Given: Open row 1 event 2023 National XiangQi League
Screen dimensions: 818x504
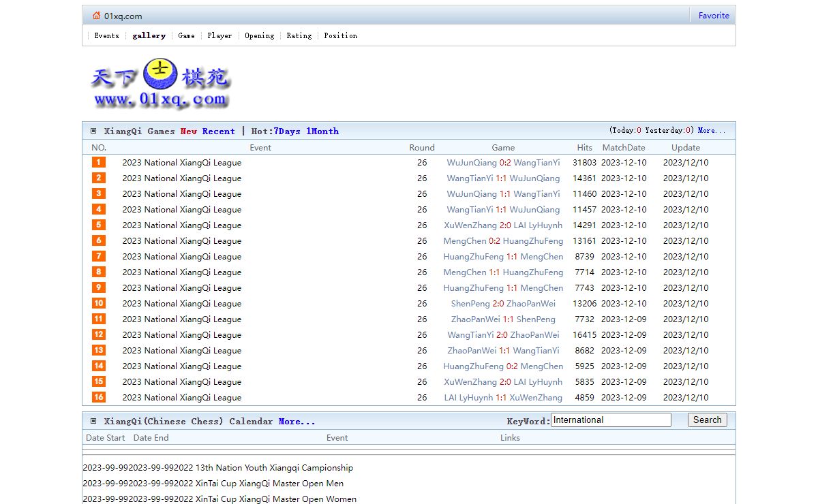Looking at the screenshot, I should pos(182,163).
